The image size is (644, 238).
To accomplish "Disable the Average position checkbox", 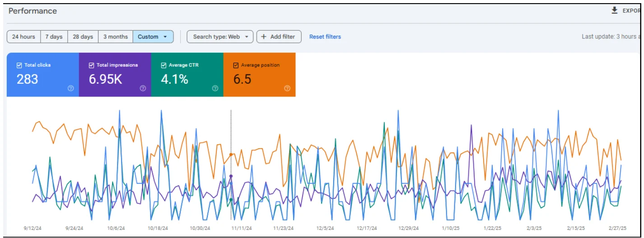I will (x=236, y=65).
